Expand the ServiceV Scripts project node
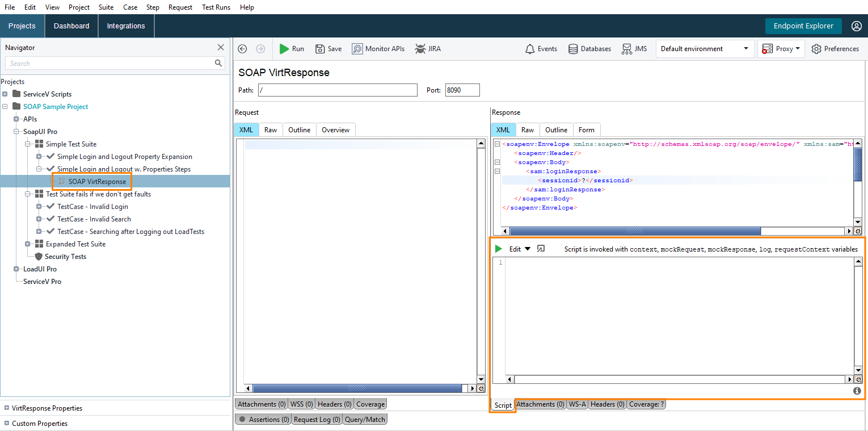The height and width of the screenshot is (431, 868). click(5, 94)
